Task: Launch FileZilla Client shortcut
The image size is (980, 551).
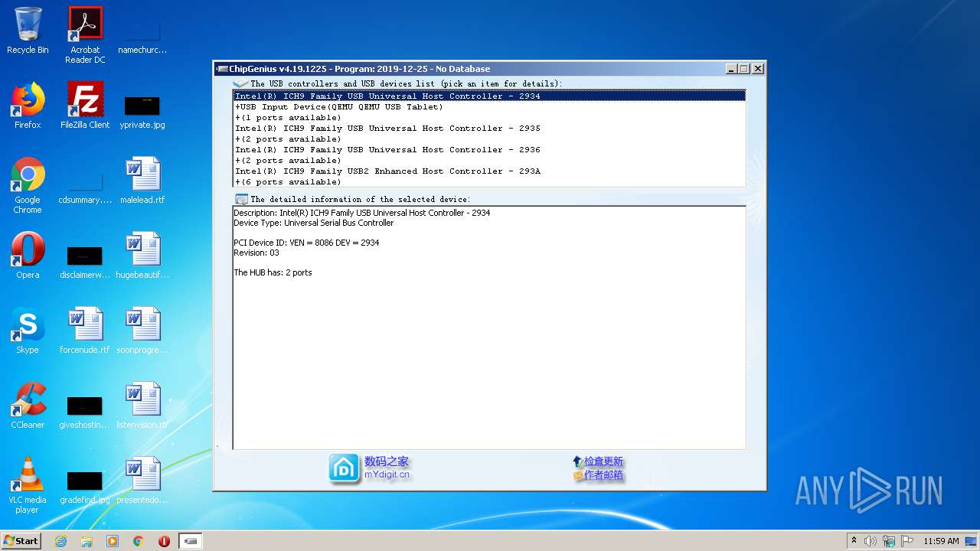Action: tap(85, 106)
